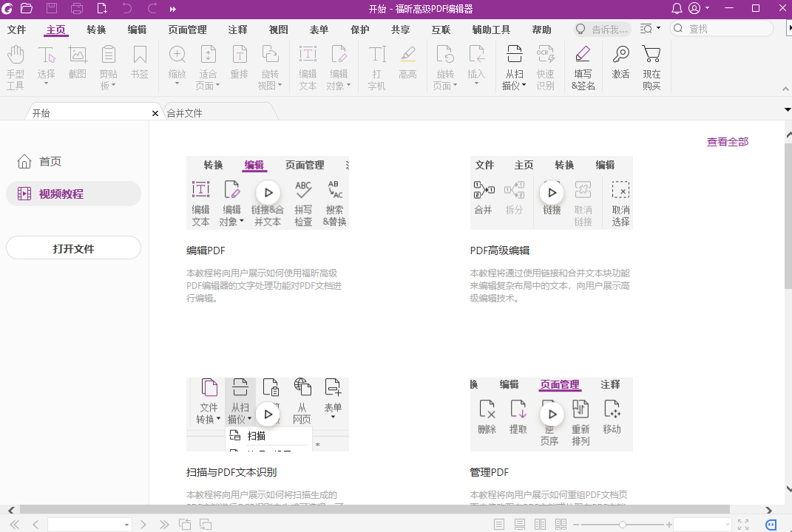
Task: Click the 打开文件 button
Action: [x=73, y=248]
